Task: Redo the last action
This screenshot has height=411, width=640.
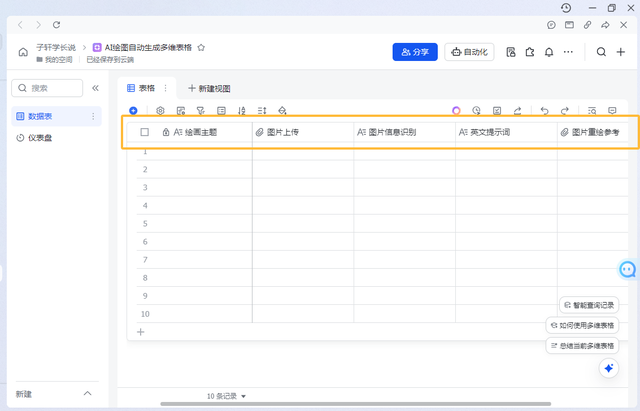Action: pyautogui.click(x=565, y=111)
